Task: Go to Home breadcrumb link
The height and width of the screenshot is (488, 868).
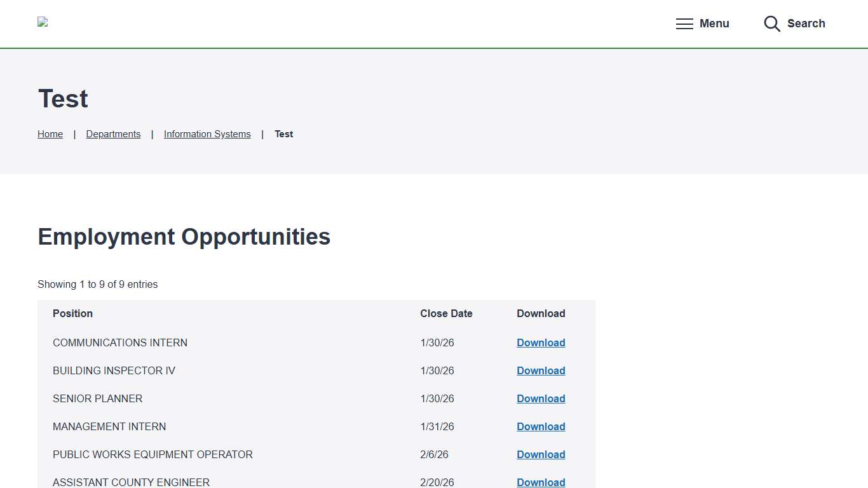Action: 50,134
